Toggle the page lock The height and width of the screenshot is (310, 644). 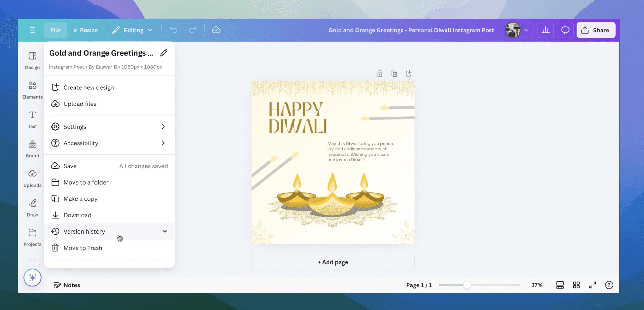pyautogui.click(x=379, y=74)
